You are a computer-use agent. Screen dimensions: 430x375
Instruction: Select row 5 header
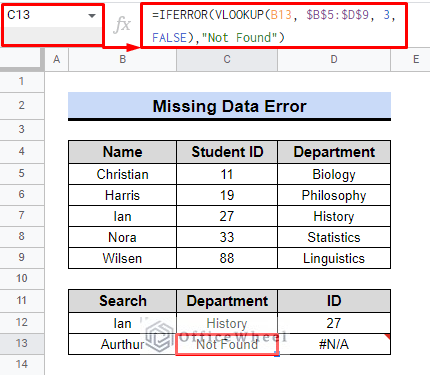click(x=22, y=174)
